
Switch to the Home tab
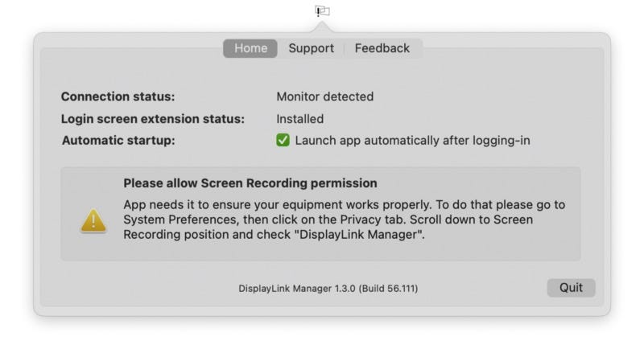click(250, 48)
